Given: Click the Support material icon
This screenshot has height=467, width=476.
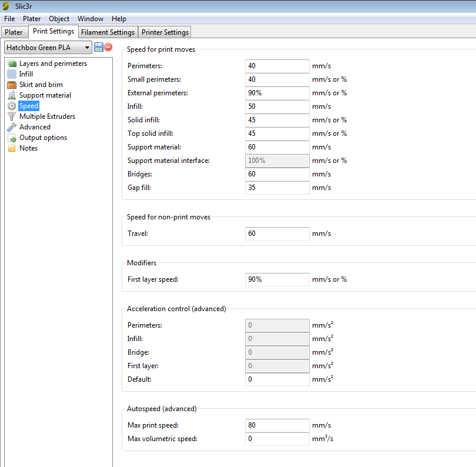Looking at the screenshot, I should coord(12,95).
